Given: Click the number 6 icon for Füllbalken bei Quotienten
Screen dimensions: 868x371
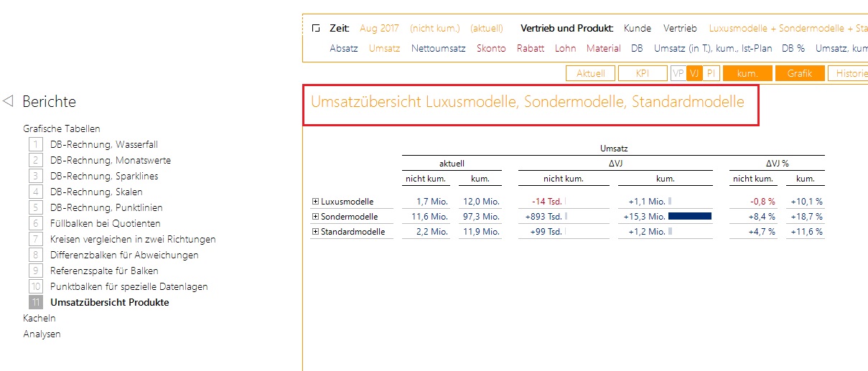Looking at the screenshot, I should click(35, 224).
